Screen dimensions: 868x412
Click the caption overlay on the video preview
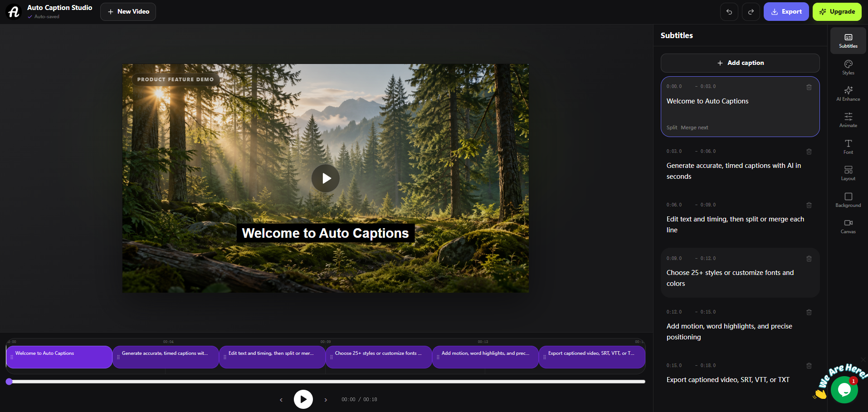click(x=325, y=233)
